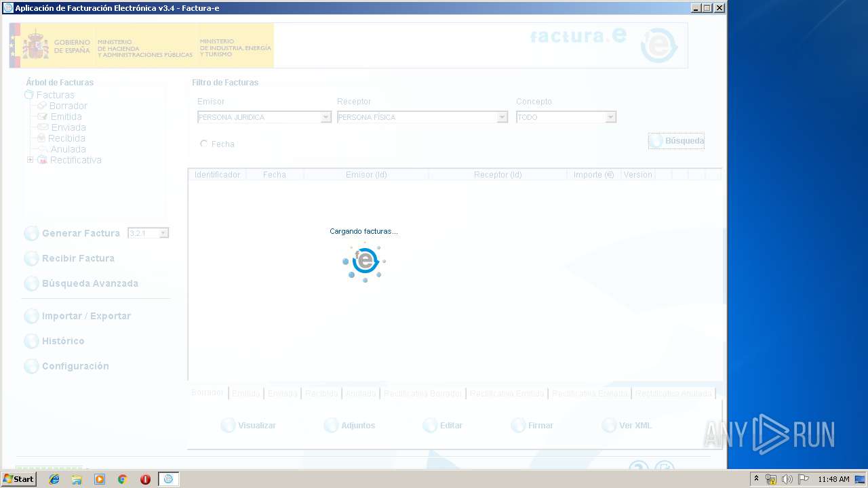Sort by Identificador column header

point(217,175)
